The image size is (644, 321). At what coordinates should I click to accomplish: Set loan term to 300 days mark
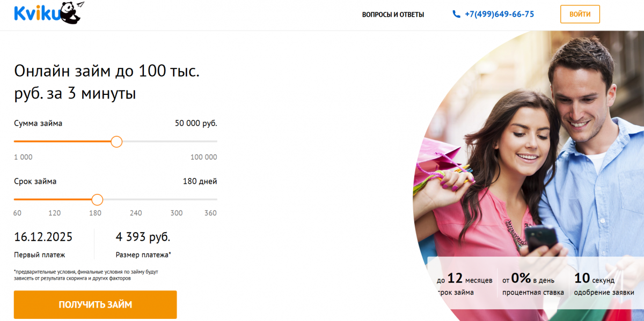177,213
